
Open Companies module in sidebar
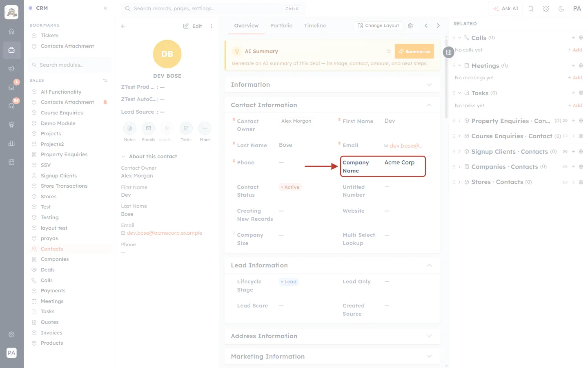click(55, 259)
